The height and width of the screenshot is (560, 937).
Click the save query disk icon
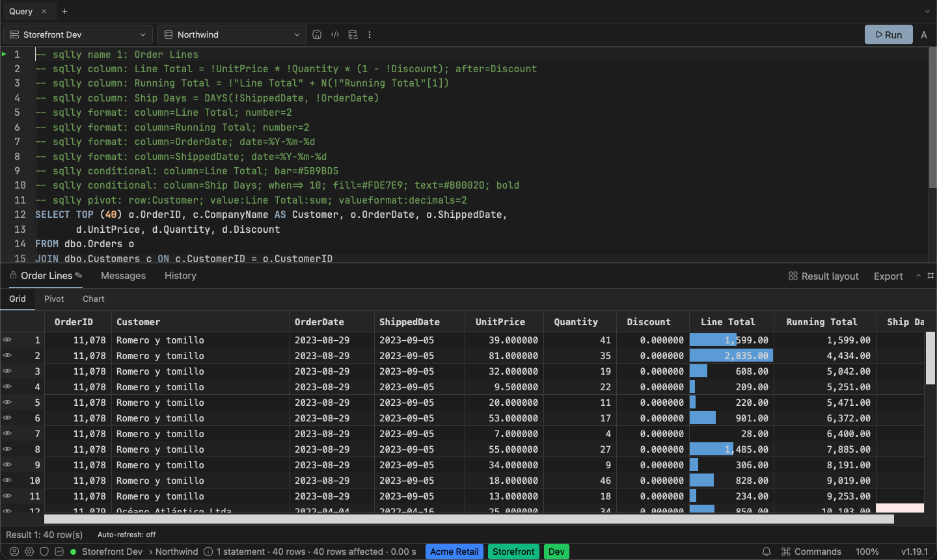(317, 34)
